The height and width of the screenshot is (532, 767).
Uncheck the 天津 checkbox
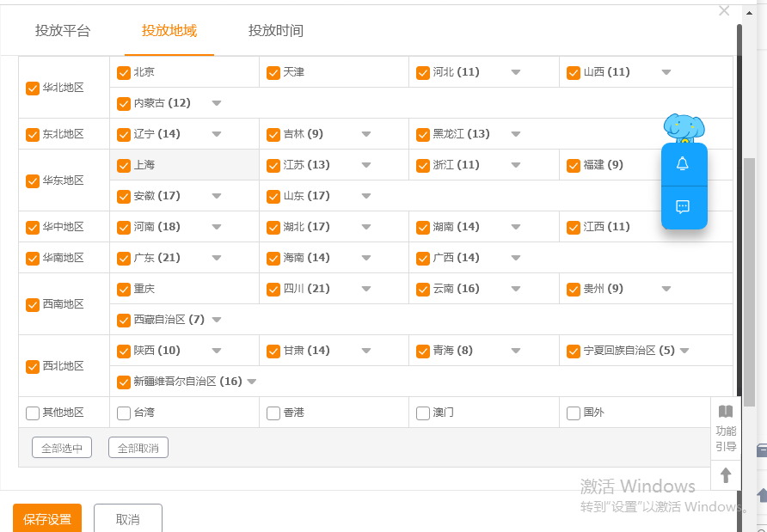(x=273, y=73)
